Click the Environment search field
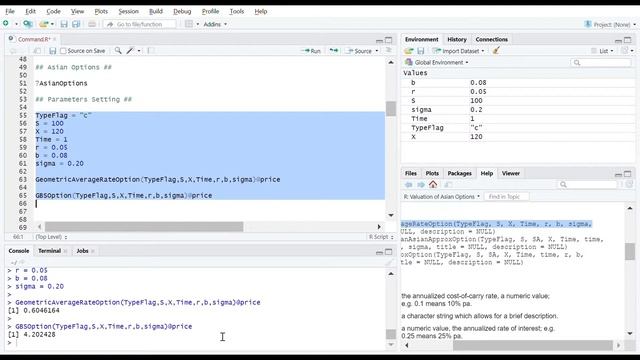Screen dimensions: 640x360 click(x=601, y=62)
